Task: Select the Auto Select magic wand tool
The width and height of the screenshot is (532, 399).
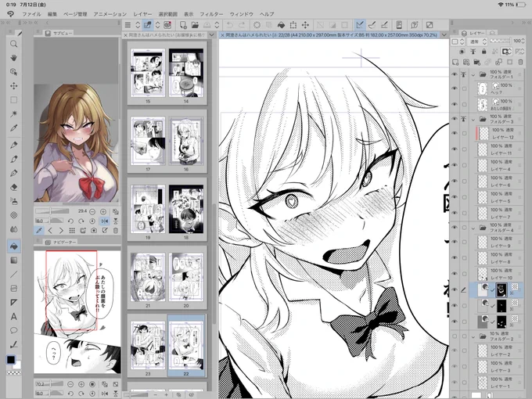Action: click(x=13, y=113)
